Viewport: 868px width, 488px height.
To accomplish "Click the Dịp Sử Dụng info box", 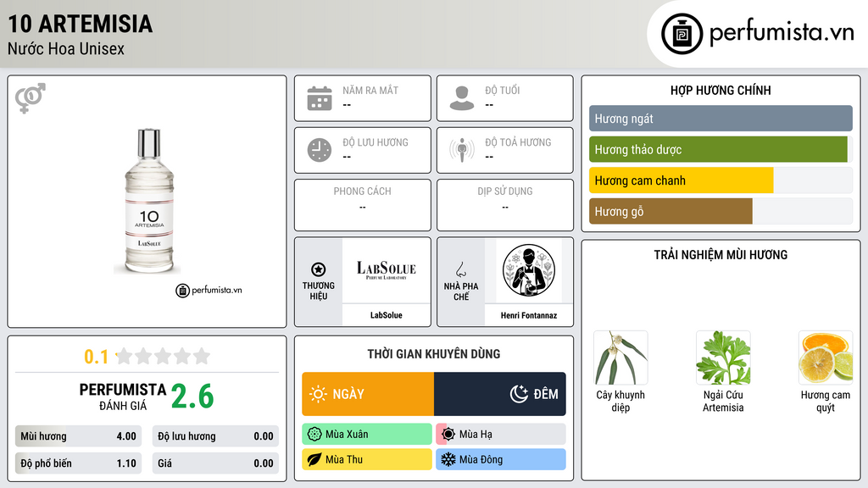I will (505, 205).
